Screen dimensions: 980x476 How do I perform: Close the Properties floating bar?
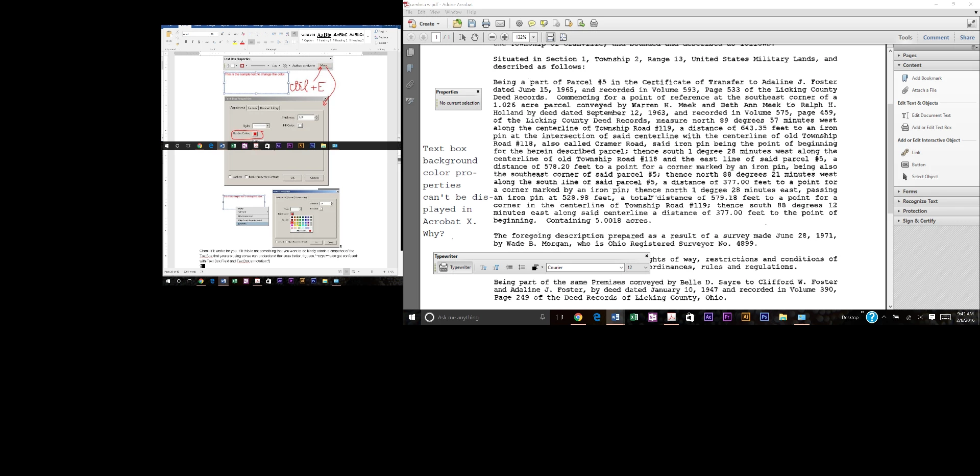coord(478,92)
